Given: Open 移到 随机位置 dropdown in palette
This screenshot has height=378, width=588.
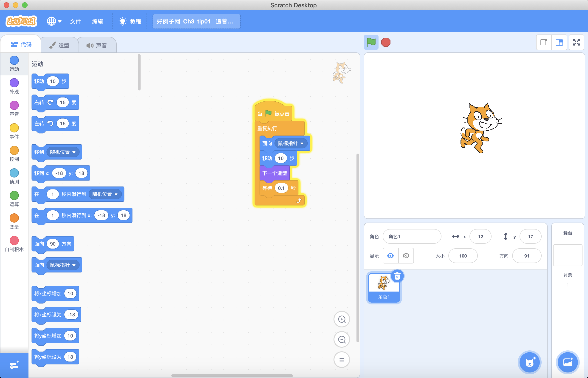Looking at the screenshot, I should coord(63,152).
